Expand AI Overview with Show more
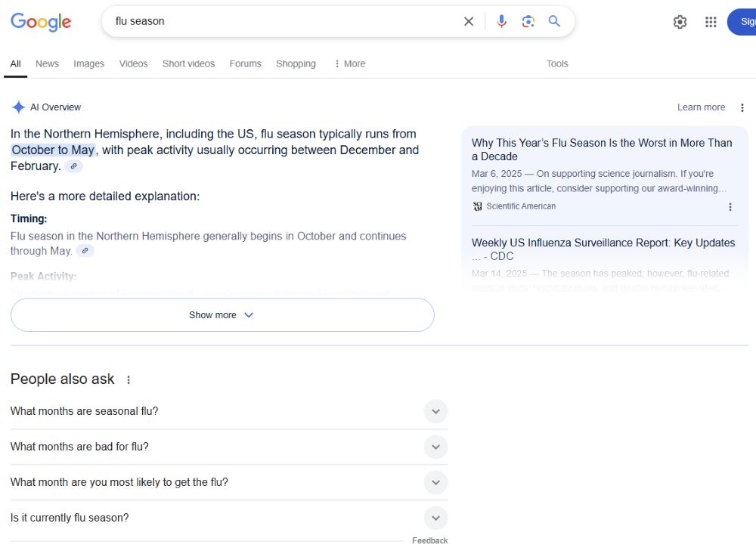The height and width of the screenshot is (557, 756). coord(222,314)
